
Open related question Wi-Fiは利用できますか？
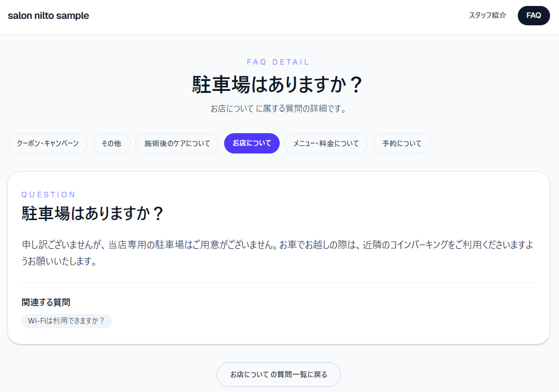(x=67, y=321)
